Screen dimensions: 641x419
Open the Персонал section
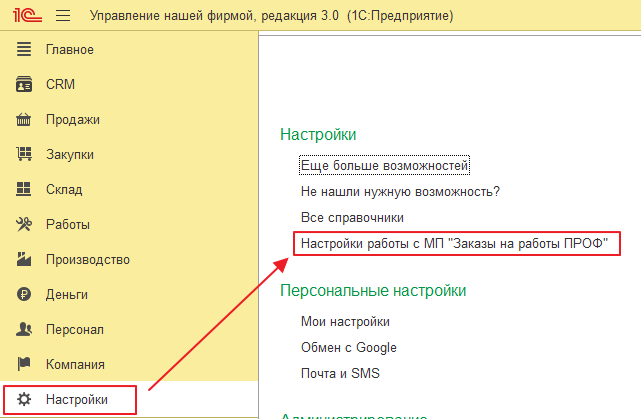(75, 329)
